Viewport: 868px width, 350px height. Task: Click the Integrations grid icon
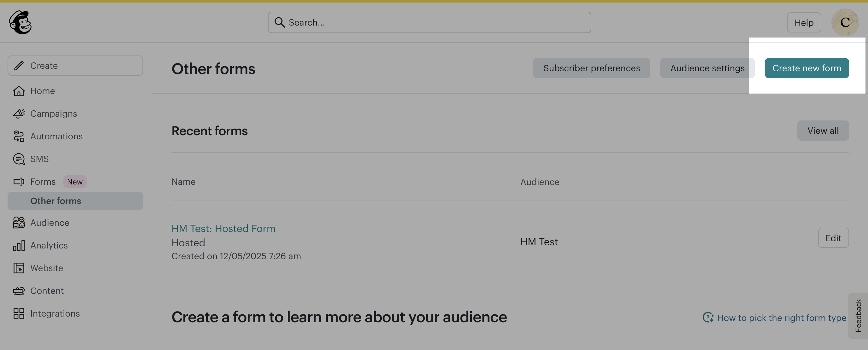[x=19, y=313]
